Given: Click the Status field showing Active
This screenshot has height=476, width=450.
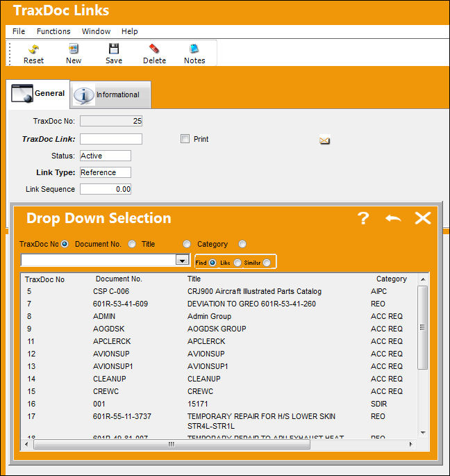Looking at the screenshot, I should pos(106,156).
